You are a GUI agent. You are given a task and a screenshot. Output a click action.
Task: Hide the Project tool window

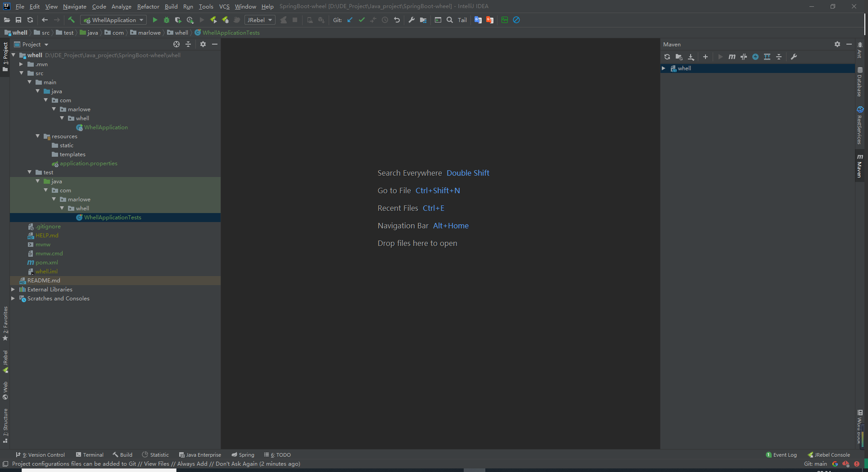click(x=215, y=44)
